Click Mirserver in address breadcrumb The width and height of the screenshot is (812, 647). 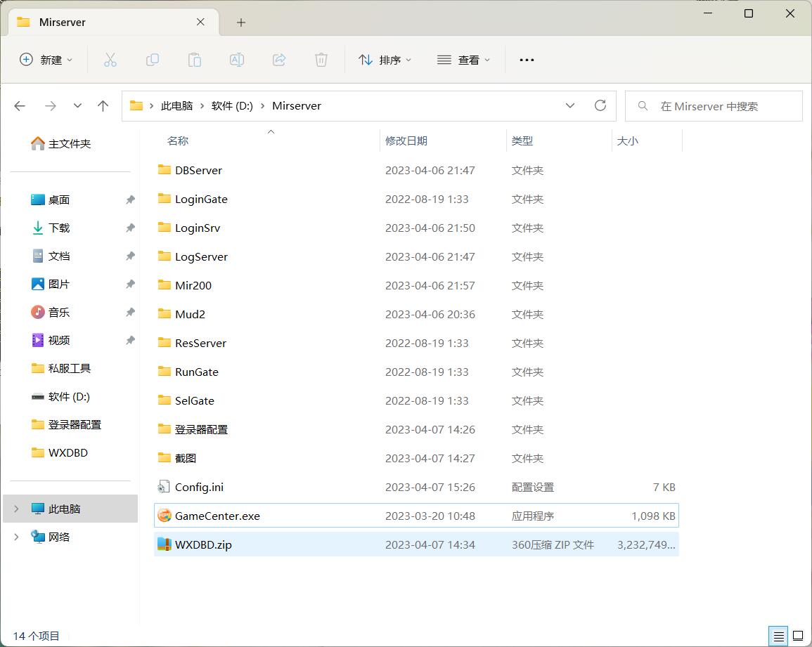297,106
